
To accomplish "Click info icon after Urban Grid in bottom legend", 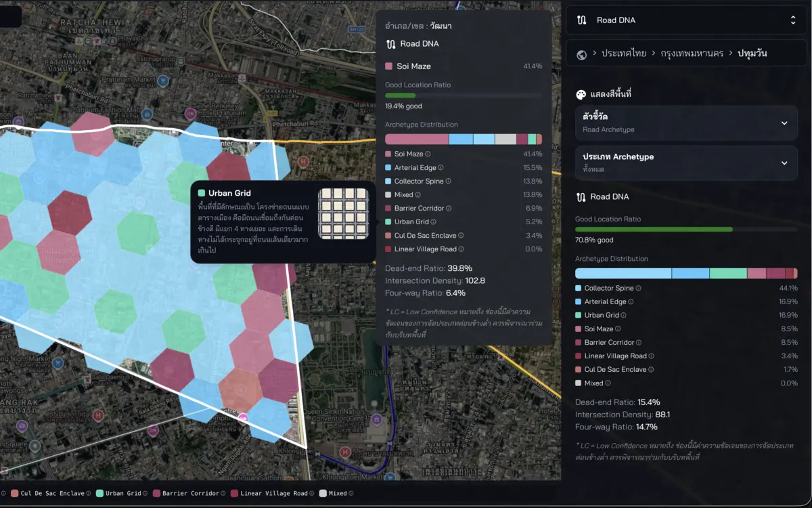I will coord(145,494).
